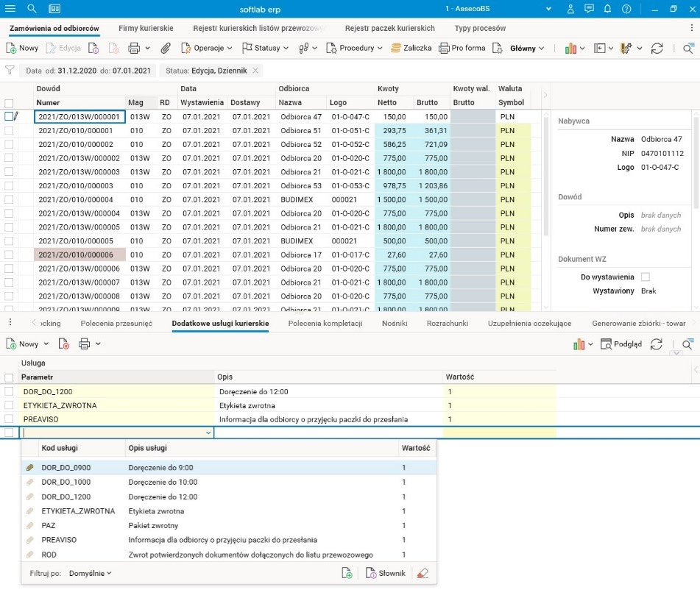The width and height of the screenshot is (700, 598).
Task: Open the 'Polecenia kompletacji' tab
Action: click(325, 323)
